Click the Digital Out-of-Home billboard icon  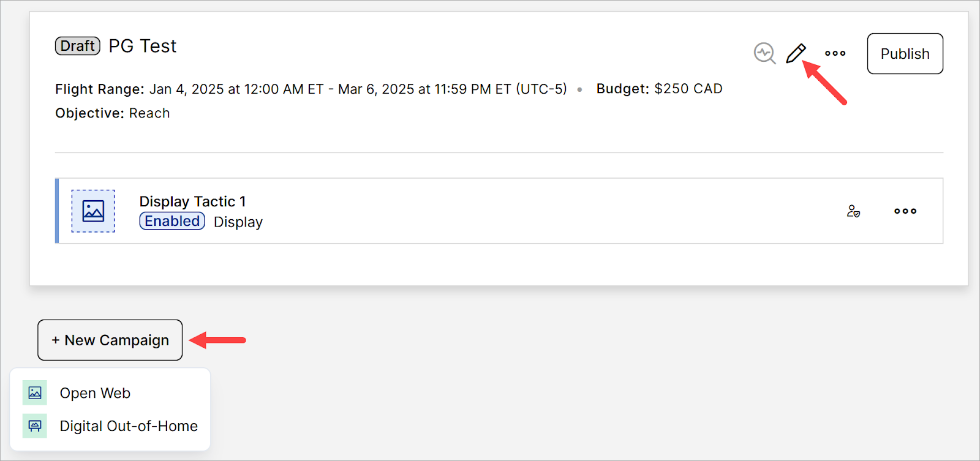[x=35, y=426]
